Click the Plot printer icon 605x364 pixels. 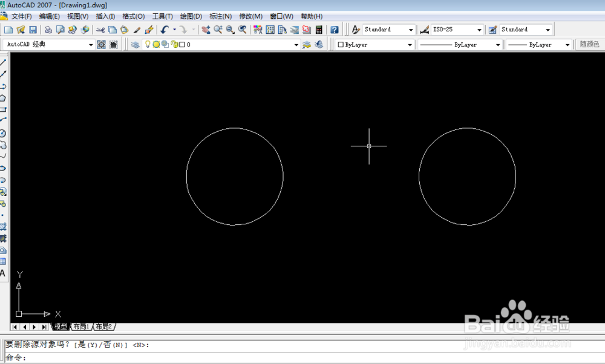coord(48,30)
